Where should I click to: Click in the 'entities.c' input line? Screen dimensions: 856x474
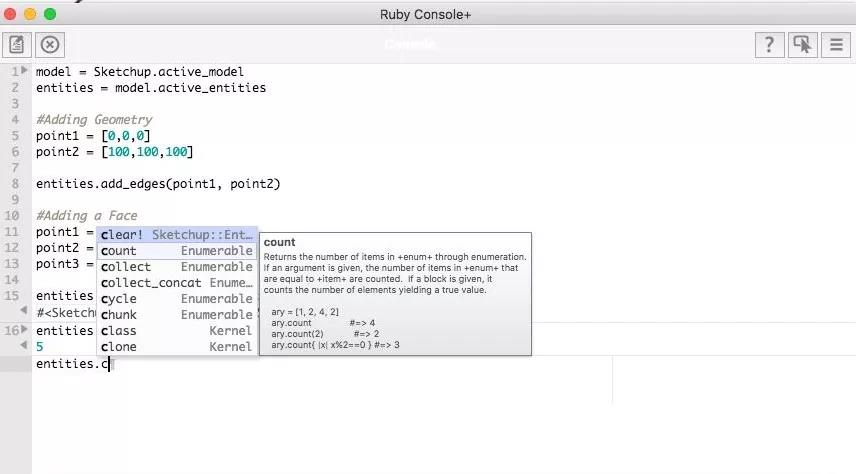pyautogui.click(x=300, y=364)
